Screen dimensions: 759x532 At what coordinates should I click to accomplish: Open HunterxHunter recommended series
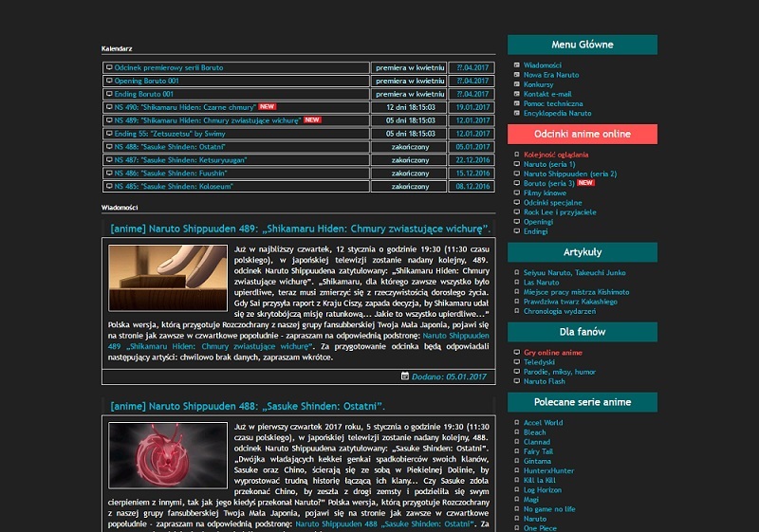click(x=549, y=470)
